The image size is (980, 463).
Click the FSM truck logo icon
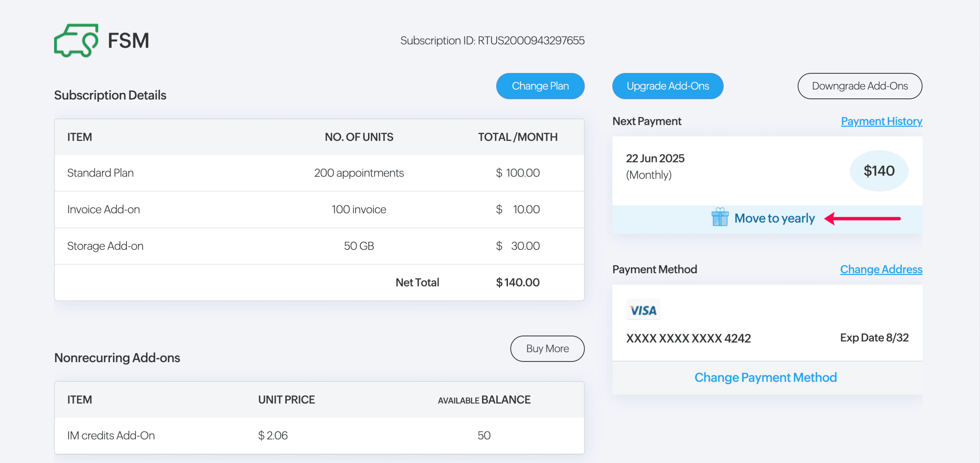click(76, 40)
